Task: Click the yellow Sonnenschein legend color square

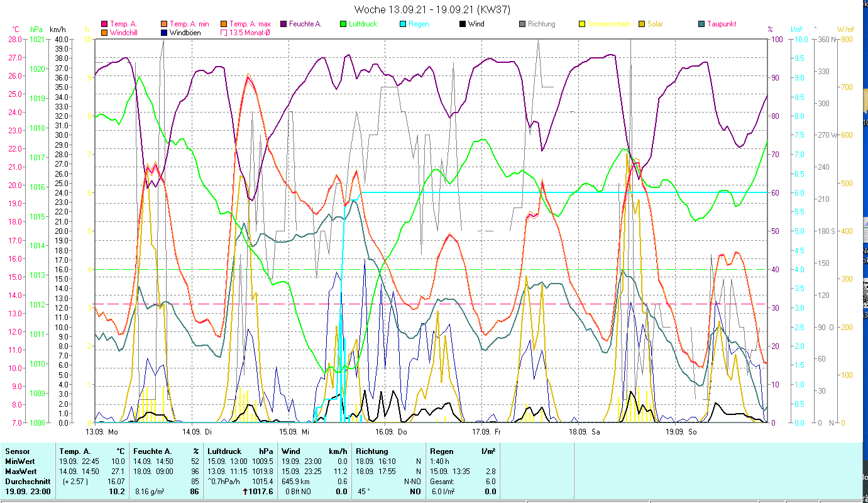Action: tap(581, 25)
